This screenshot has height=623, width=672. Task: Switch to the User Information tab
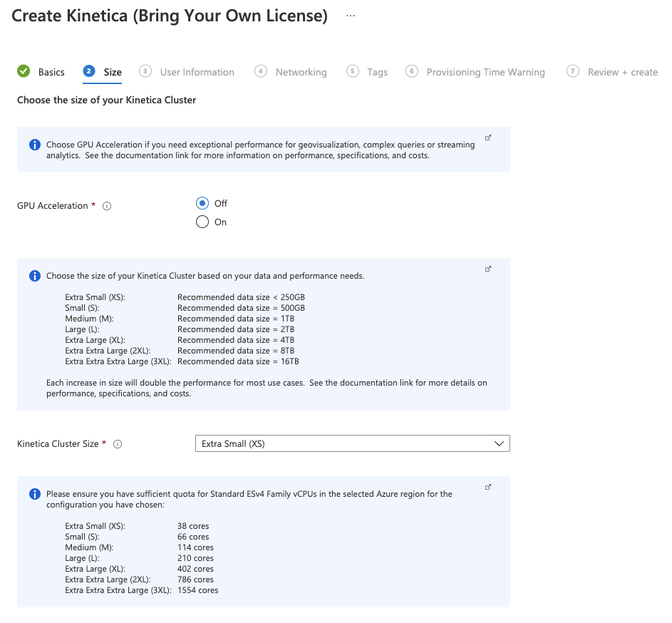[x=197, y=72]
